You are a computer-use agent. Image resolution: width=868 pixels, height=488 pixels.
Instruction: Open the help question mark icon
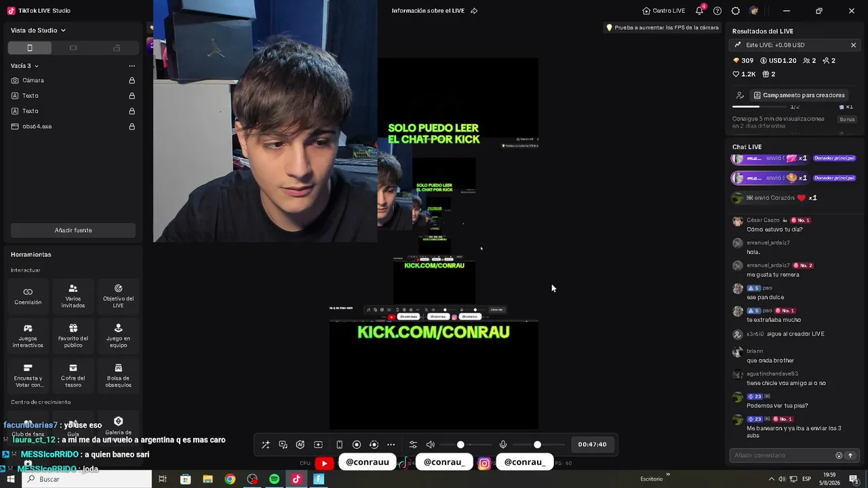(x=717, y=11)
